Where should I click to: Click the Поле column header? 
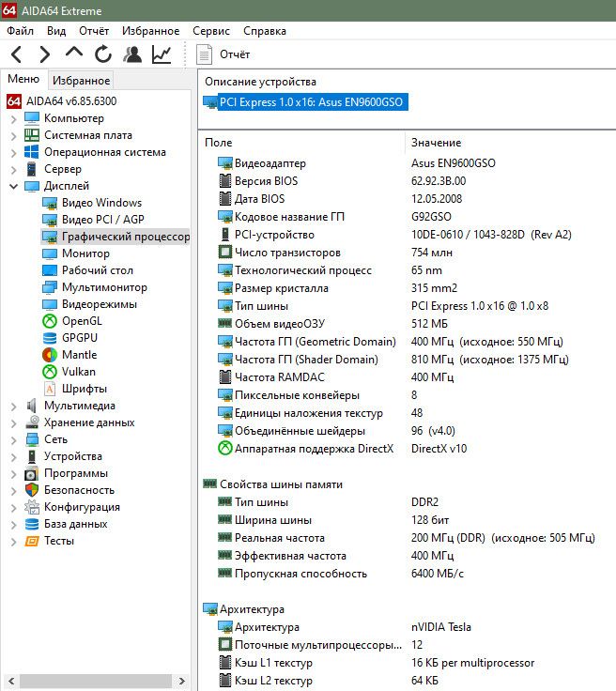(x=219, y=143)
